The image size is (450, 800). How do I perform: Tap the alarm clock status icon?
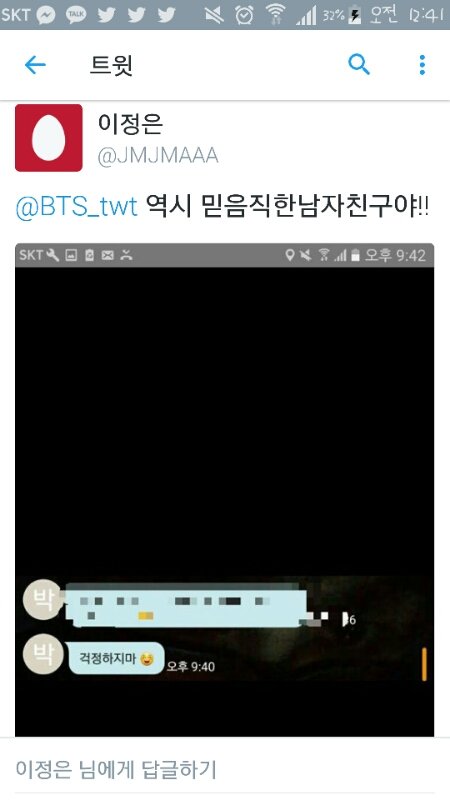click(x=244, y=15)
